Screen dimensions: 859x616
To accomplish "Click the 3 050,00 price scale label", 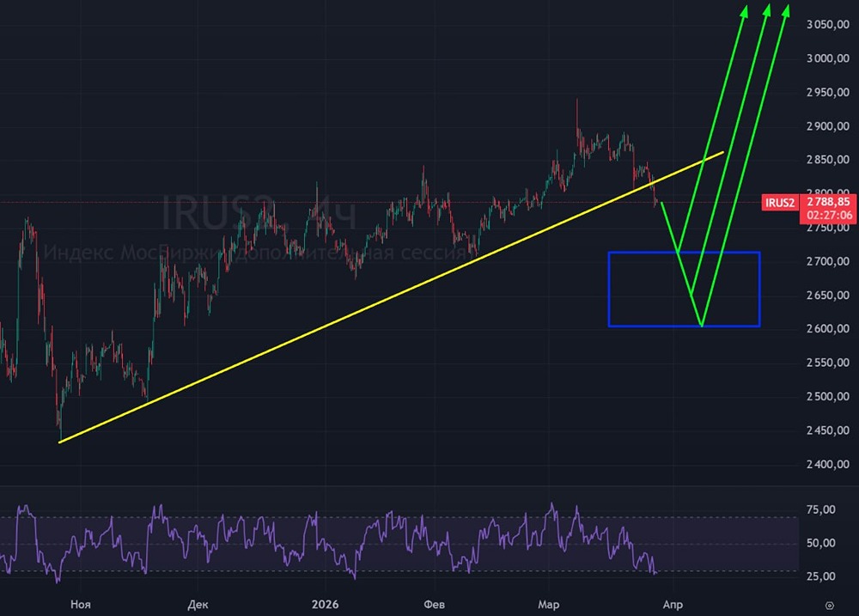I will [x=828, y=25].
